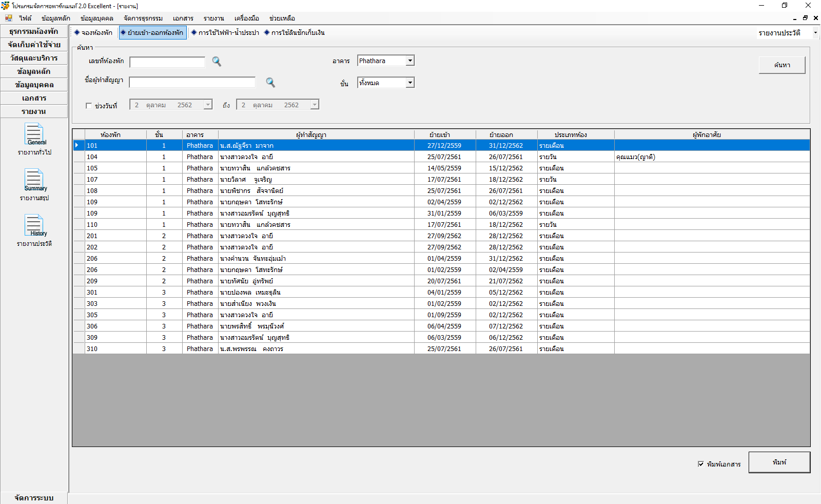The width and height of the screenshot is (821, 504).
Task: Open the อาคาร Phathara dropdown
Action: [410, 61]
